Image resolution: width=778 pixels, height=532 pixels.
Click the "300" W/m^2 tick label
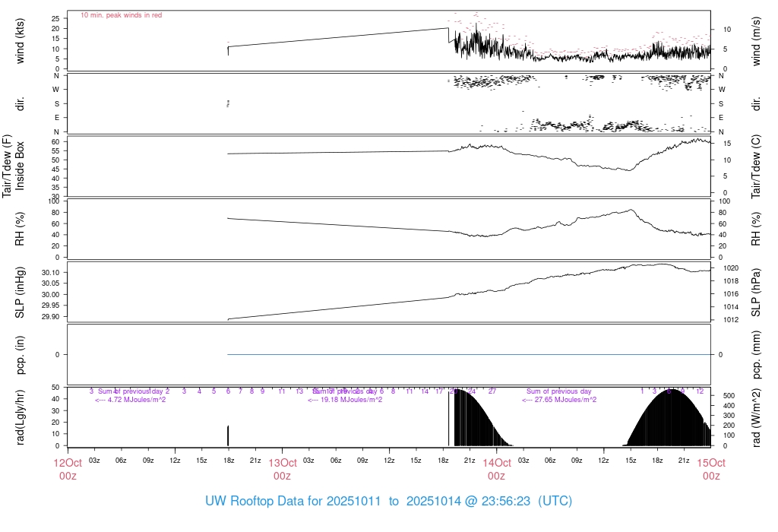(729, 416)
